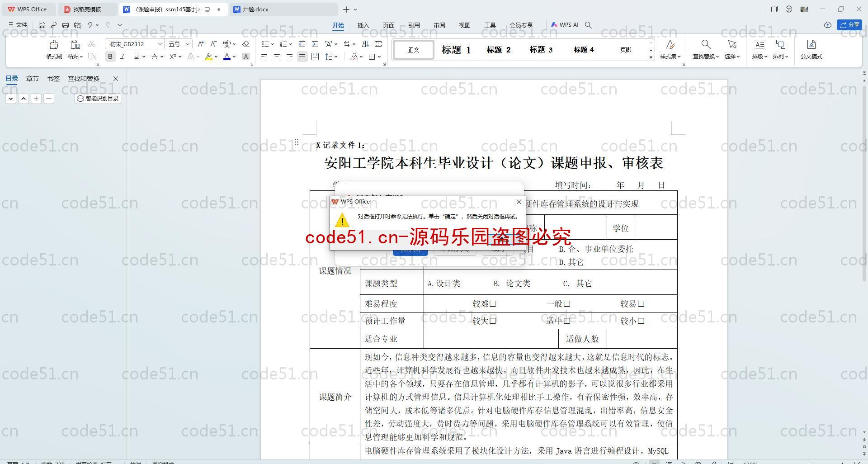Decrease font size with A- icon
The height and width of the screenshot is (464, 868).
click(x=214, y=44)
